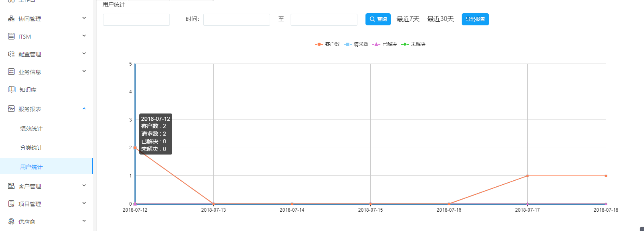Hide the 已解决 series via legend

[x=385, y=44]
